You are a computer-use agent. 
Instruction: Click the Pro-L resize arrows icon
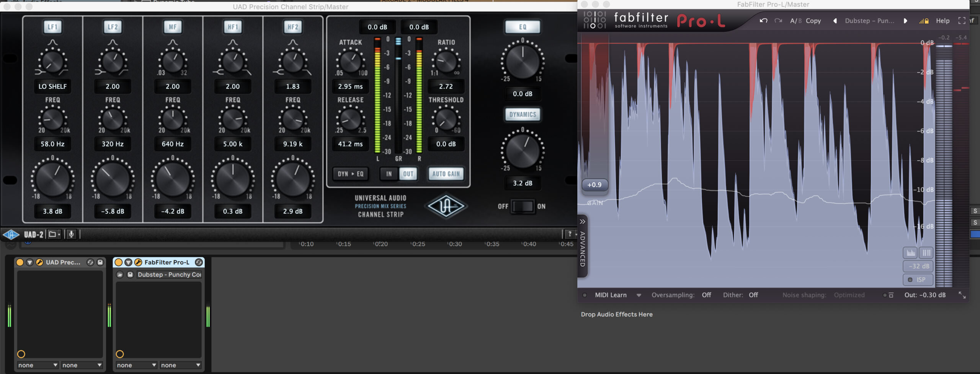(x=962, y=295)
